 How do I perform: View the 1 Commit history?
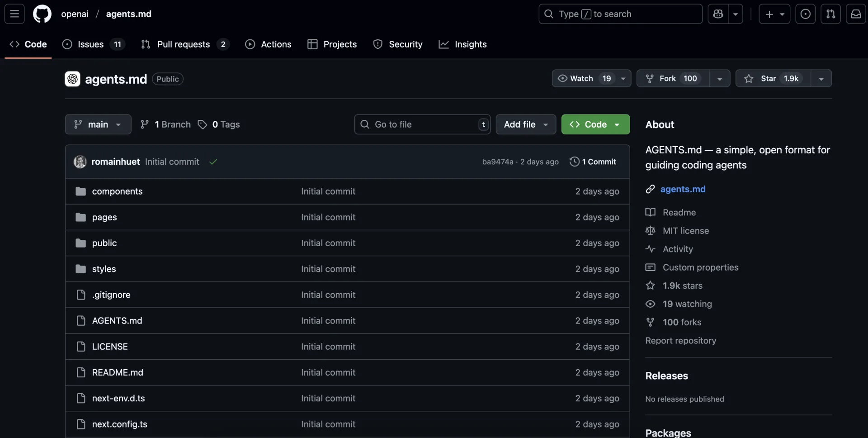(x=593, y=162)
